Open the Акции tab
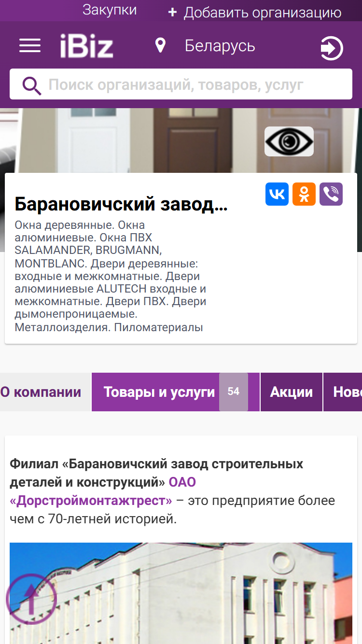 (292, 392)
